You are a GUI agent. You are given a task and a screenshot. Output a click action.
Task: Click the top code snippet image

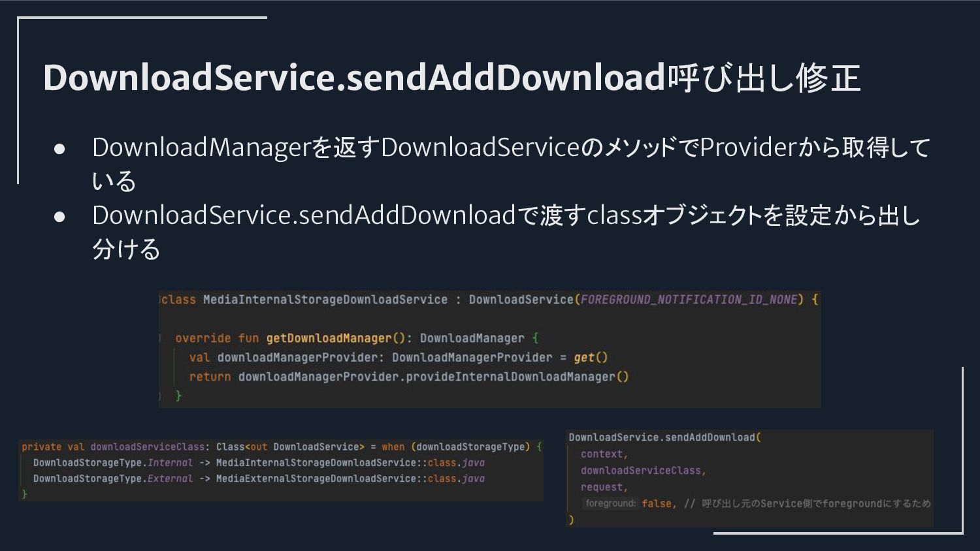click(x=490, y=349)
